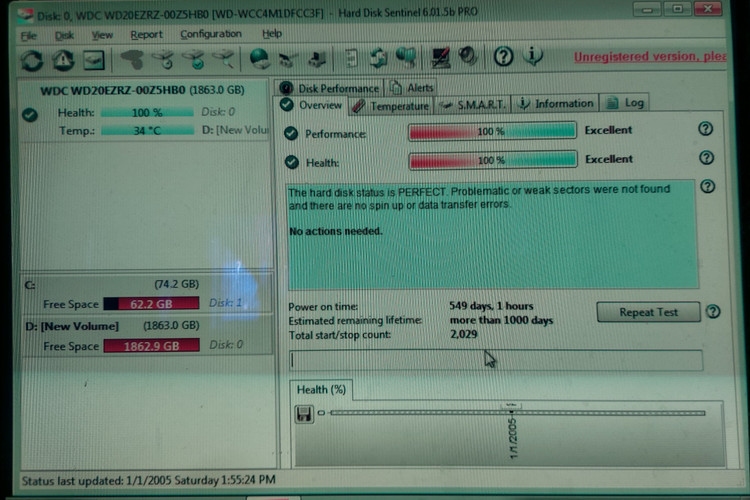Click the checkmark icon next to Performance label
Viewport: 750px width, 500px height.
click(291, 133)
